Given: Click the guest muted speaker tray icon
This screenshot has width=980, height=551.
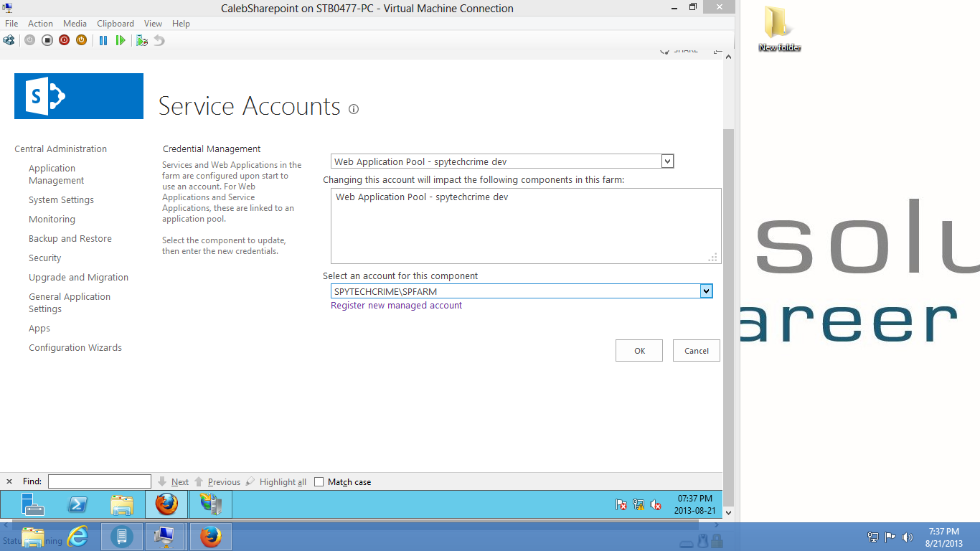Looking at the screenshot, I should tap(656, 505).
